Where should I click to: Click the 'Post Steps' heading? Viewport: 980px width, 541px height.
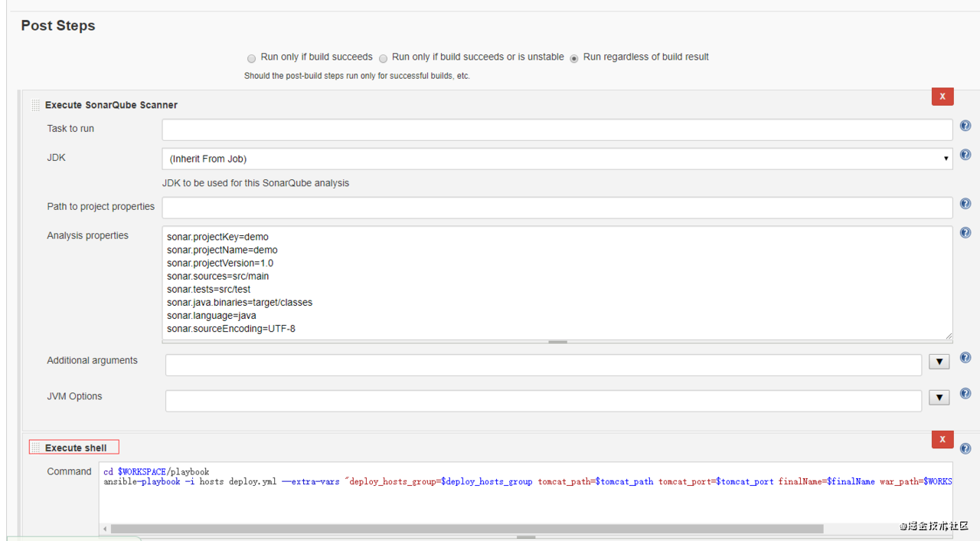pyautogui.click(x=58, y=25)
